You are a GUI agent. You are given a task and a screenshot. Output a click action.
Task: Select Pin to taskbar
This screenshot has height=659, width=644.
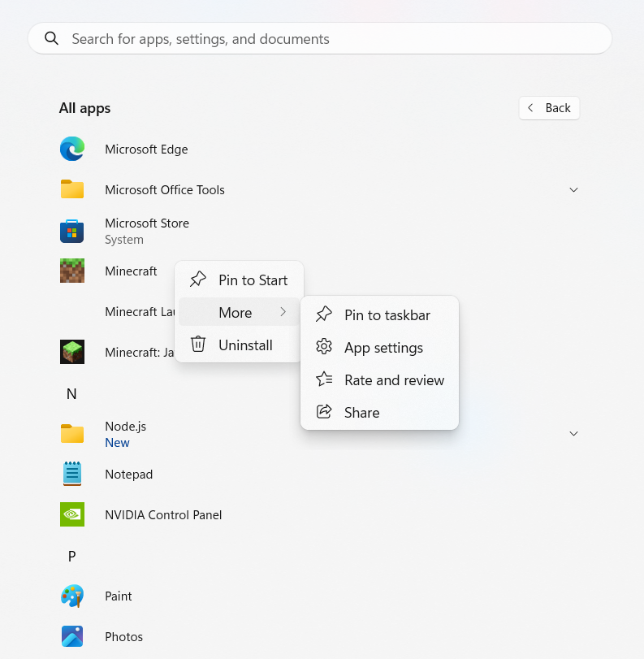pos(379,314)
